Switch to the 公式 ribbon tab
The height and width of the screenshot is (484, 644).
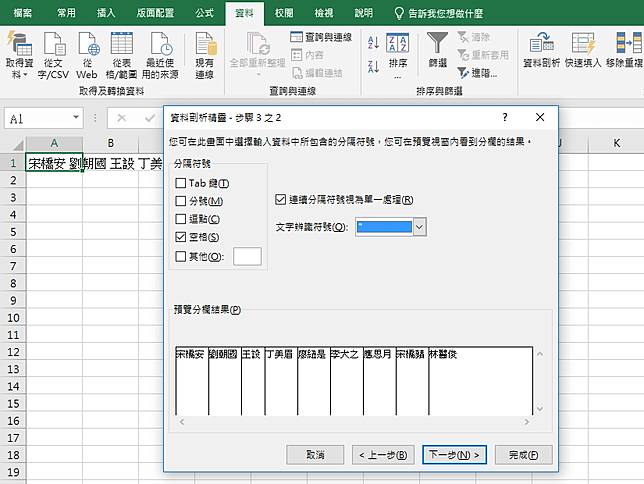(205, 14)
